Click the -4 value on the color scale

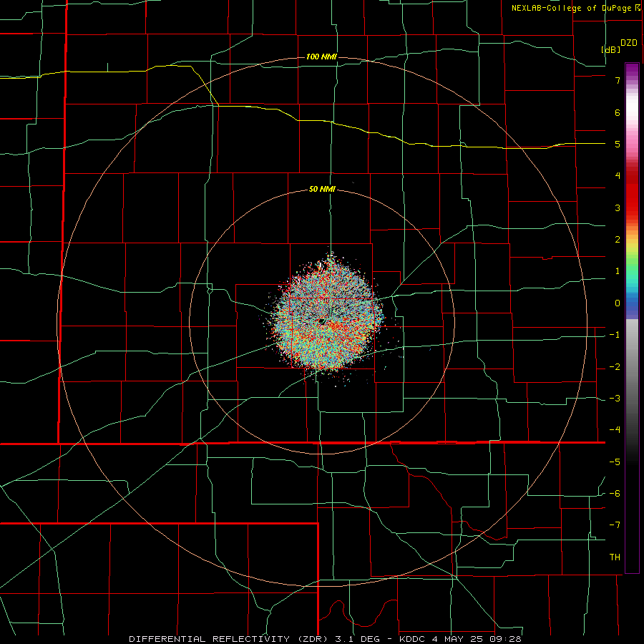(x=615, y=430)
